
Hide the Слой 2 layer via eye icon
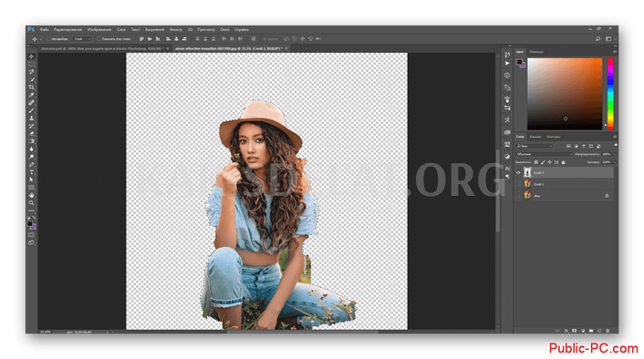coord(518,173)
